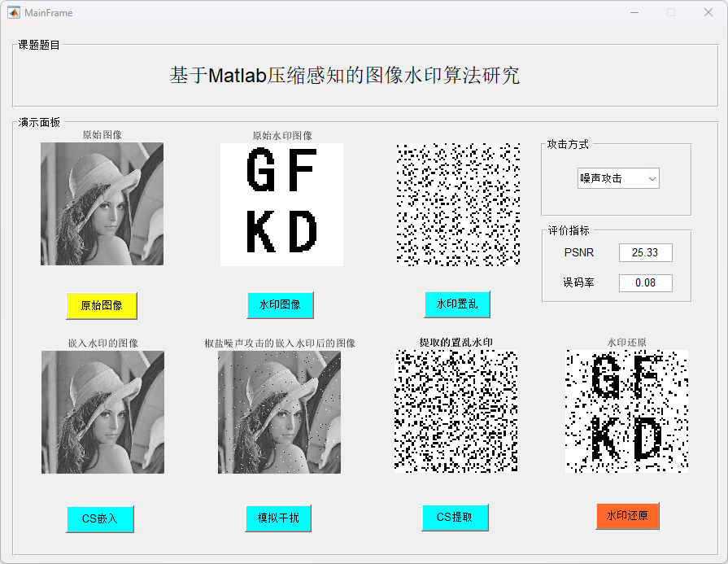
Task: Click the GFKD original watermark image
Action: point(281,204)
